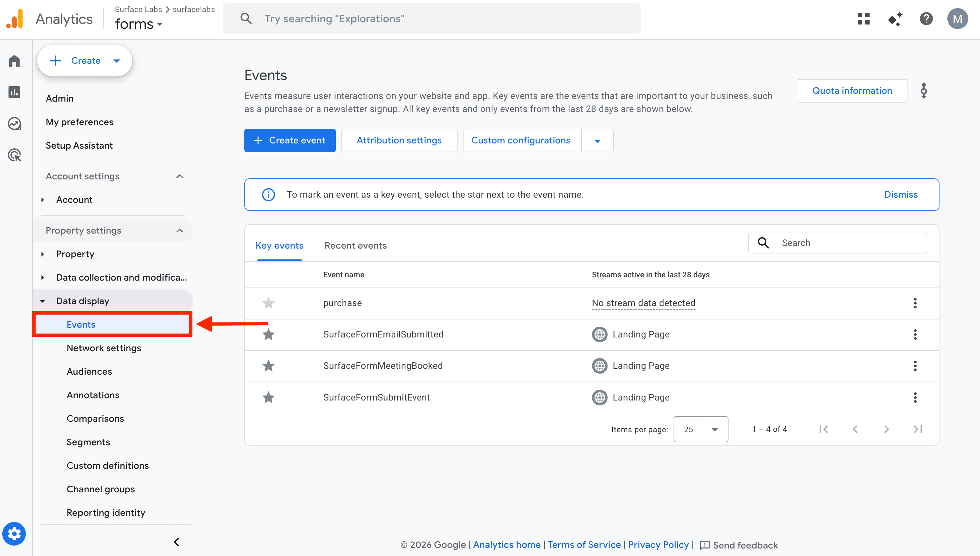Open Custom definitions in sidebar
The height and width of the screenshot is (556, 980).
click(108, 466)
